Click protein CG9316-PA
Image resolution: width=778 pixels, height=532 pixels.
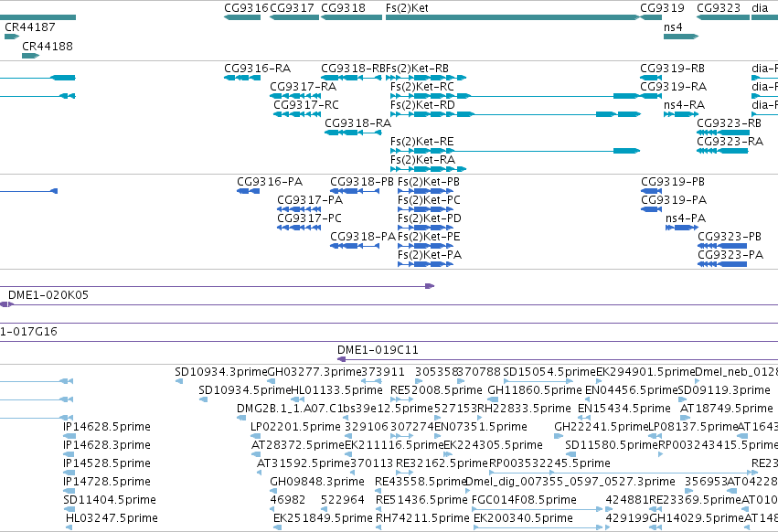(x=270, y=182)
